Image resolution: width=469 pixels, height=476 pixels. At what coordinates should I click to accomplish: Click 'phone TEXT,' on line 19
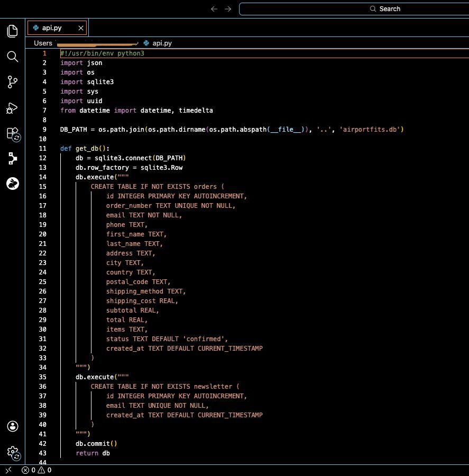click(126, 225)
